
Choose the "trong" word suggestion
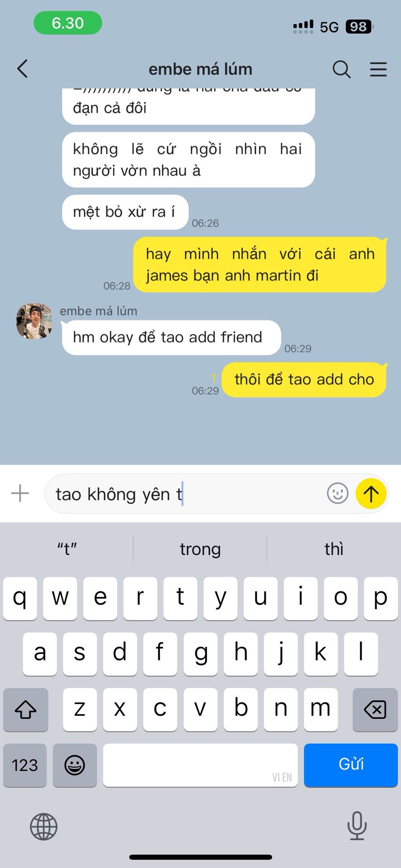click(200, 549)
